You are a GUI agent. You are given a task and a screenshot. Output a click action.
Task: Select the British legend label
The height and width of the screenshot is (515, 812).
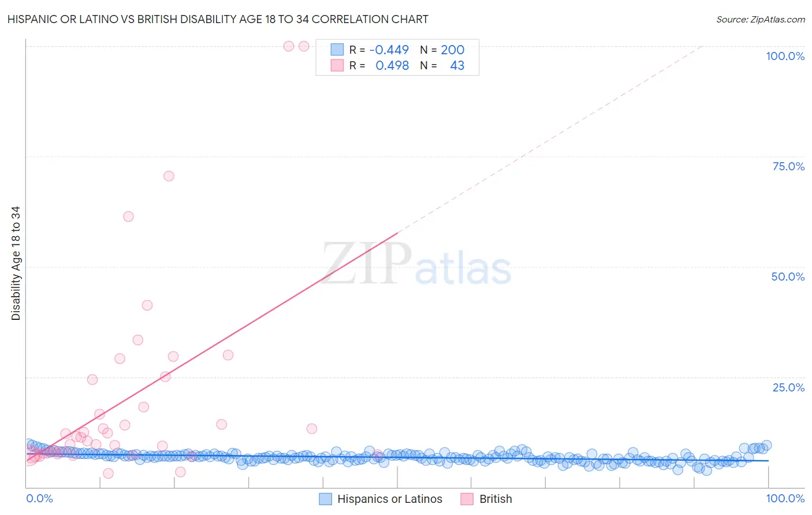pos(496,499)
